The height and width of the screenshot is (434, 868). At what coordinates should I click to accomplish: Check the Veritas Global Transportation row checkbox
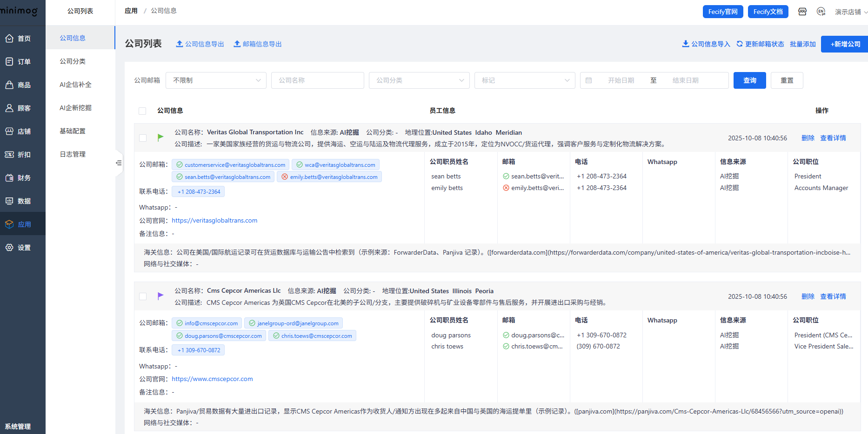pos(143,138)
